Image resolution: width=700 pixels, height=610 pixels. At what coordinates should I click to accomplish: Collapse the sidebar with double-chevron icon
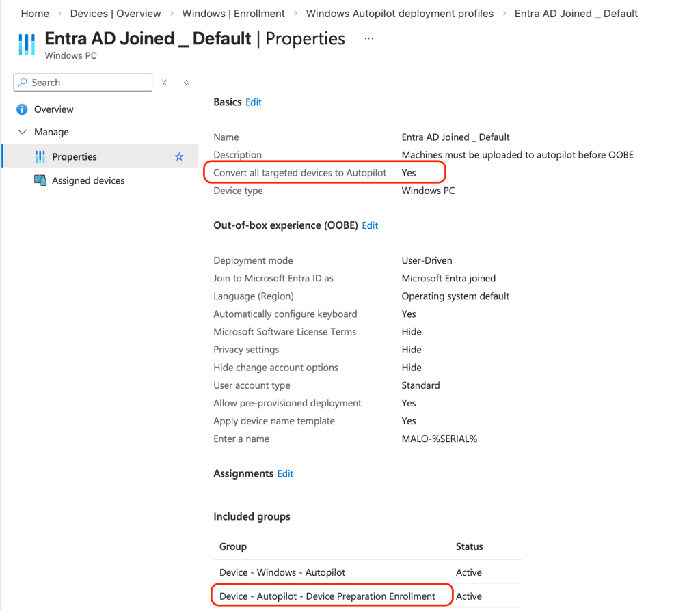pyautogui.click(x=187, y=83)
